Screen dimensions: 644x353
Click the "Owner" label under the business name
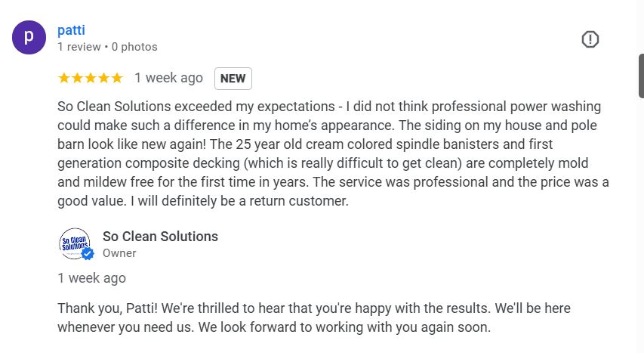119,253
